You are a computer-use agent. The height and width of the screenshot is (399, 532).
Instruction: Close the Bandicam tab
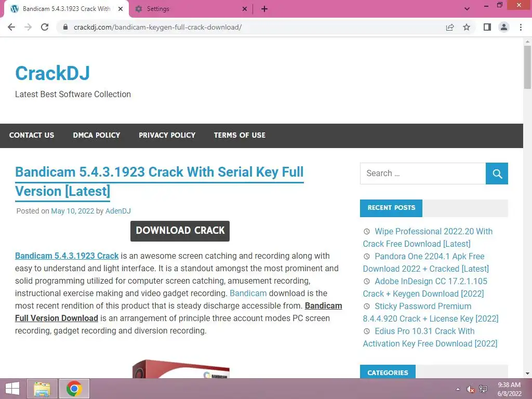pos(121,9)
